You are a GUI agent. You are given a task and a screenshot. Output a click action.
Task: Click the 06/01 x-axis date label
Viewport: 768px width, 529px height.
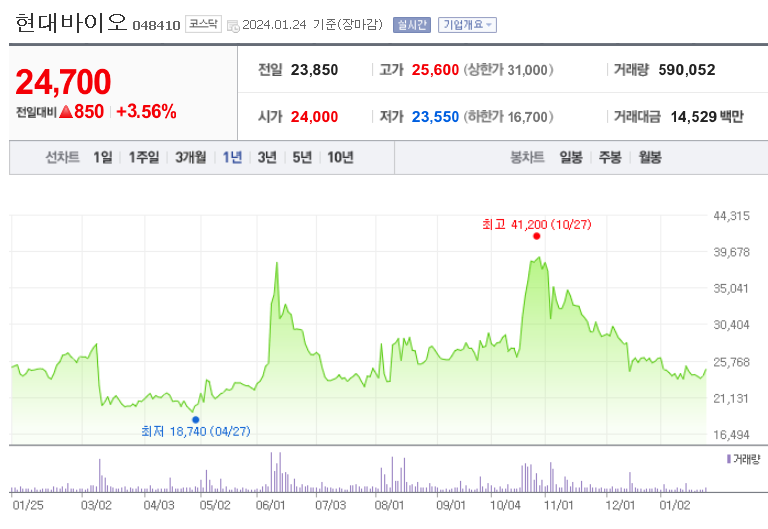(x=270, y=505)
